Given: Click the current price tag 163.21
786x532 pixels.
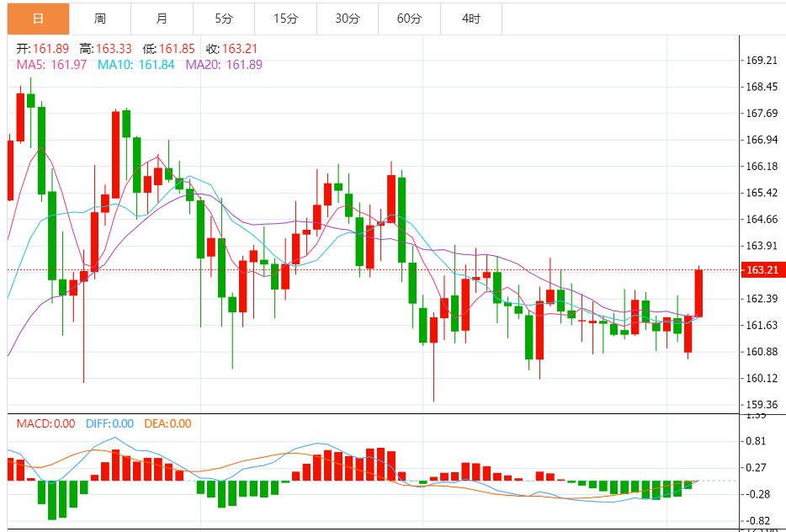Looking at the screenshot, I should coord(762,269).
